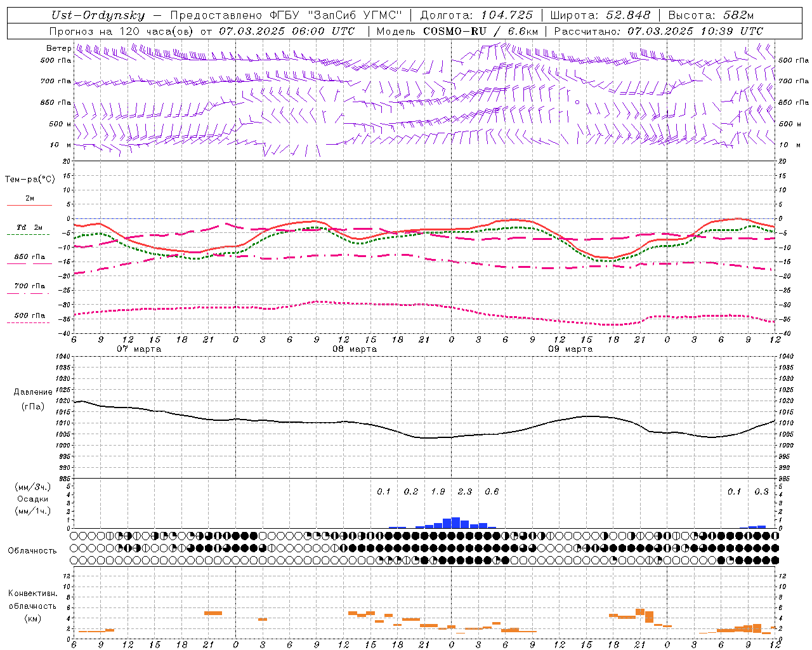This screenshot has height=650, width=812.
Task: Click the 3-hour precipitation value 0.6
Action: tap(492, 491)
